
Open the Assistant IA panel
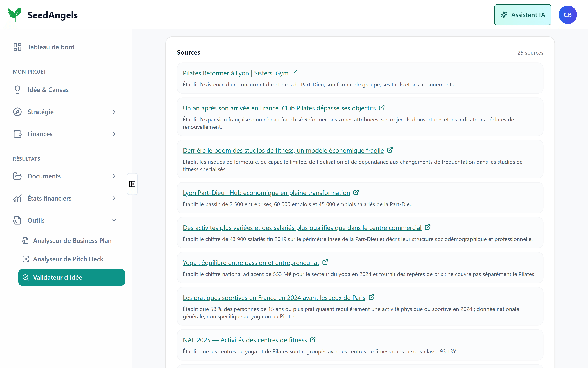pyautogui.click(x=522, y=15)
